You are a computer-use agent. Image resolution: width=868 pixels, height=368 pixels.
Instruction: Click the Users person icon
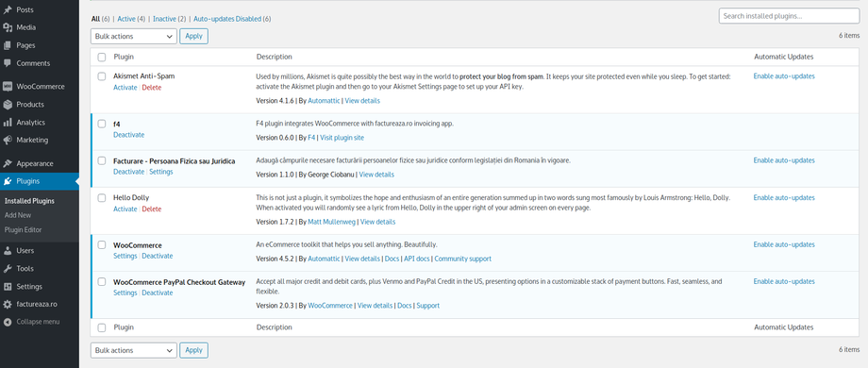point(8,251)
